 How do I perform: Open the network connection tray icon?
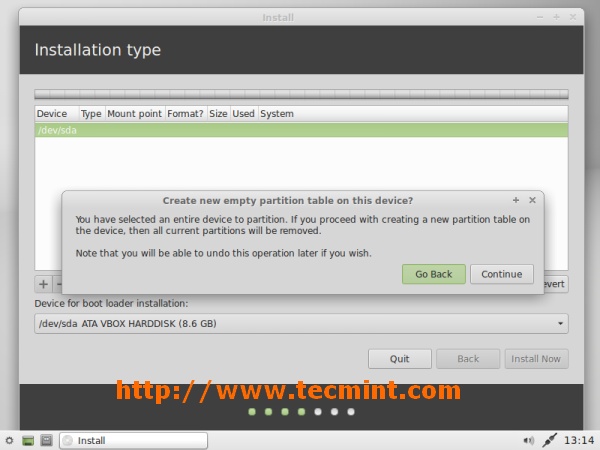click(x=549, y=440)
